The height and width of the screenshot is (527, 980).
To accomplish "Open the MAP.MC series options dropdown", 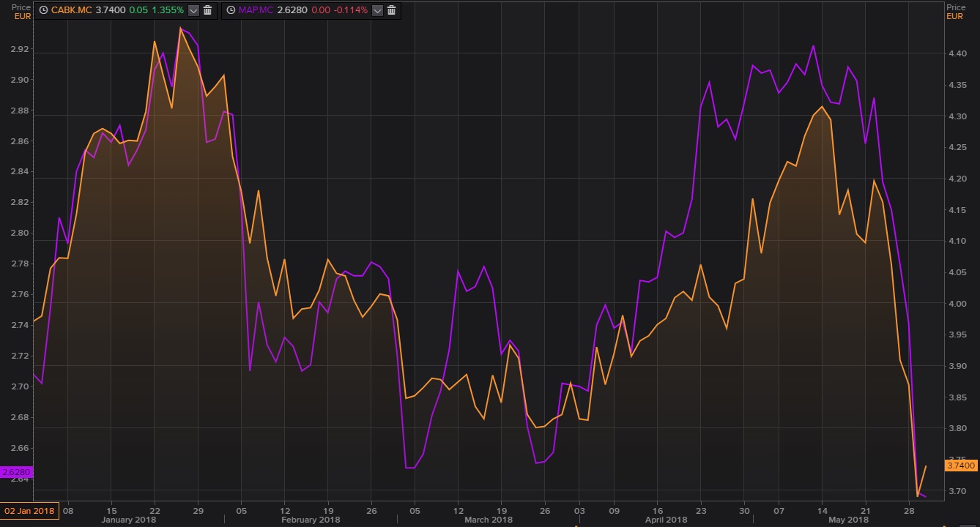I will click(377, 10).
